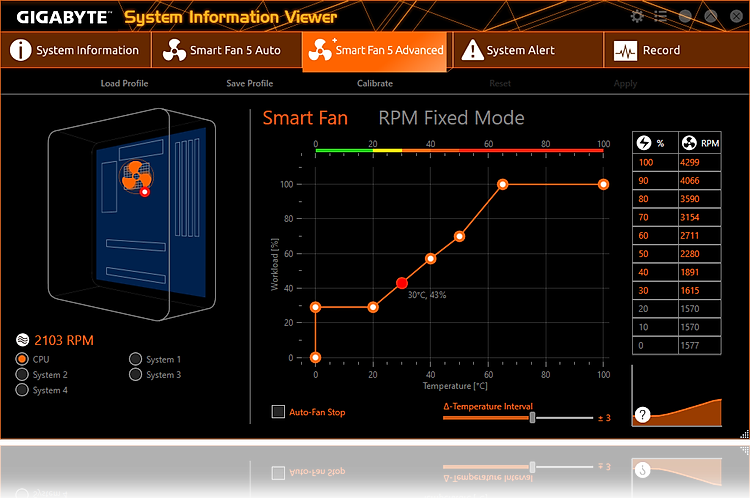Click the window resize grip corner
This screenshot has width=750, height=498.
(x=744, y=434)
